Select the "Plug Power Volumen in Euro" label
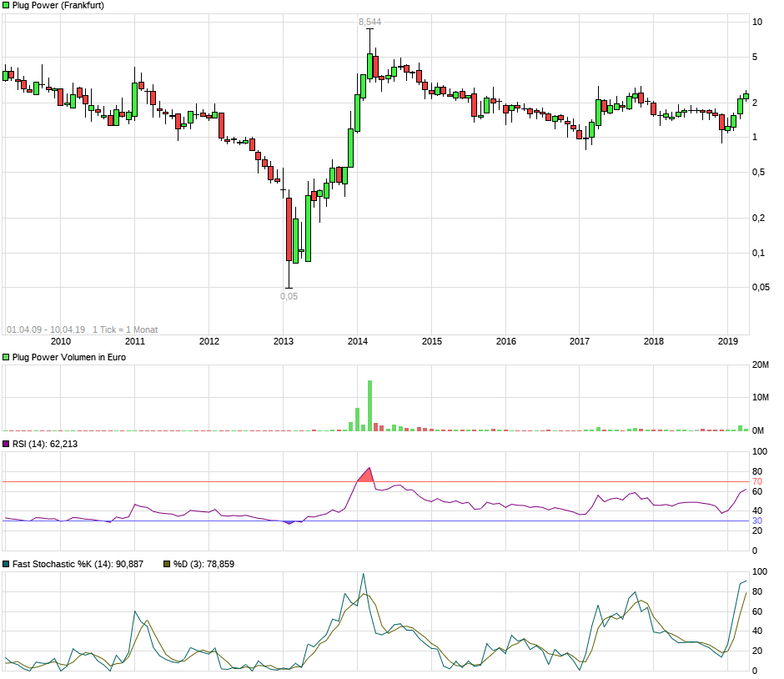The image size is (784, 679). [x=69, y=357]
